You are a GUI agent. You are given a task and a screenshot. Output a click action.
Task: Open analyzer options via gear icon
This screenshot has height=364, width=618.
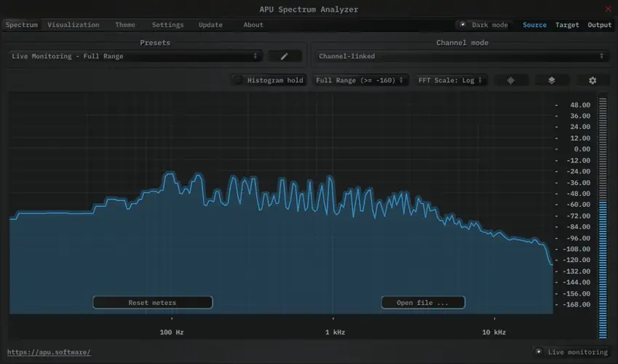pos(592,80)
